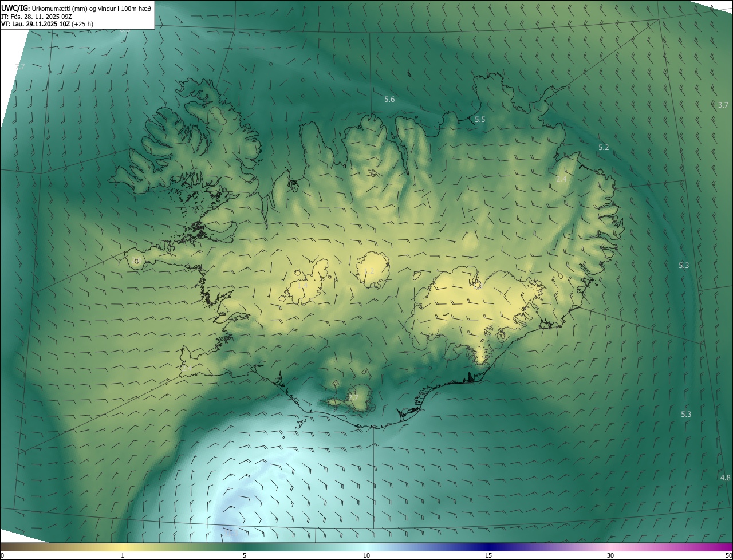The height and width of the screenshot is (560, 733).
Task: Click the 5.2 value label on the map
Action: 604,148
